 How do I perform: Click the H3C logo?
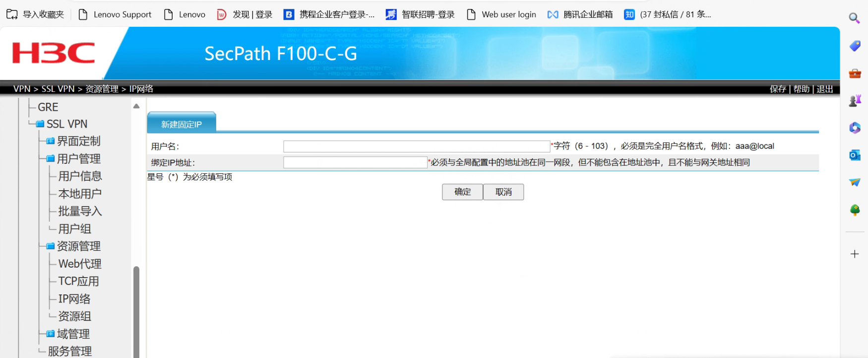(x=54, y=53)
